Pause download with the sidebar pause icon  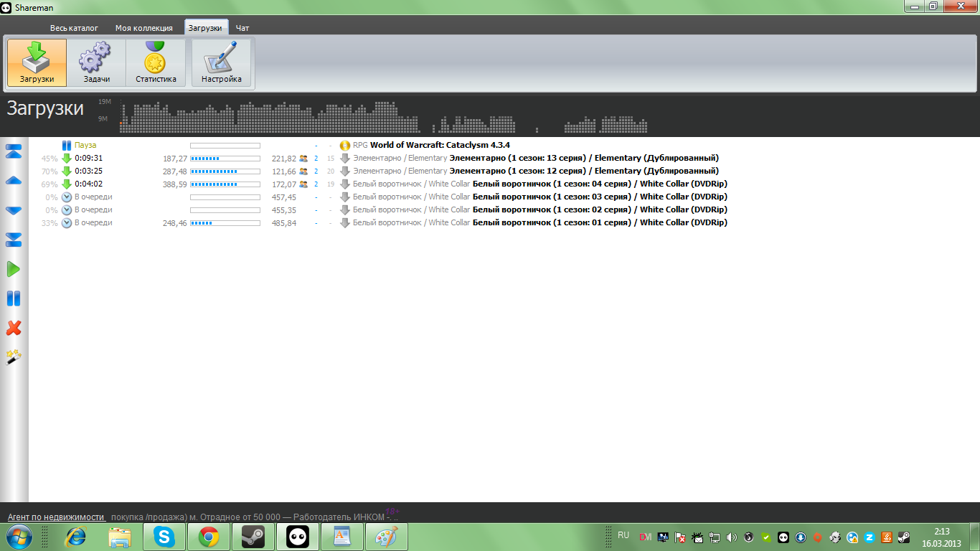click(x=14, y=298)
